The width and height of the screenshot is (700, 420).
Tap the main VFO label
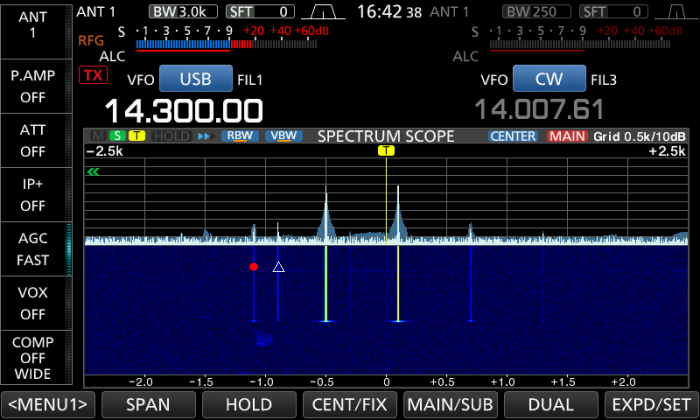pos(141,80)
